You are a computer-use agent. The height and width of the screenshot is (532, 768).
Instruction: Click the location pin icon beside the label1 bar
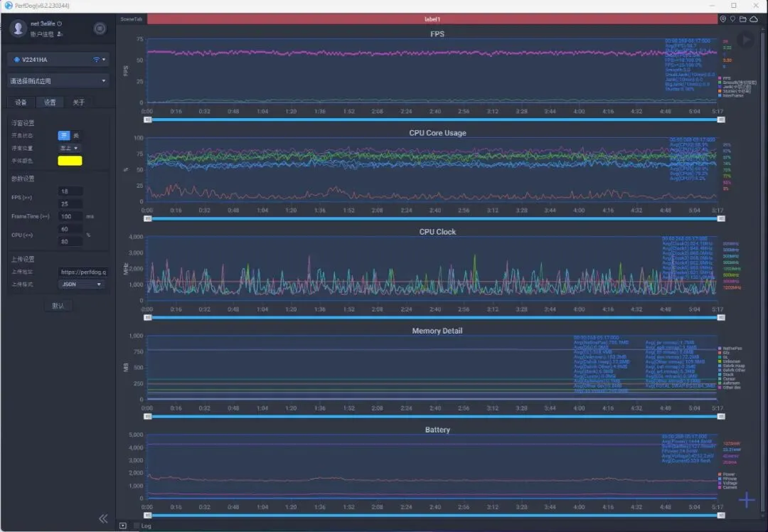click(x=723, y=19)
